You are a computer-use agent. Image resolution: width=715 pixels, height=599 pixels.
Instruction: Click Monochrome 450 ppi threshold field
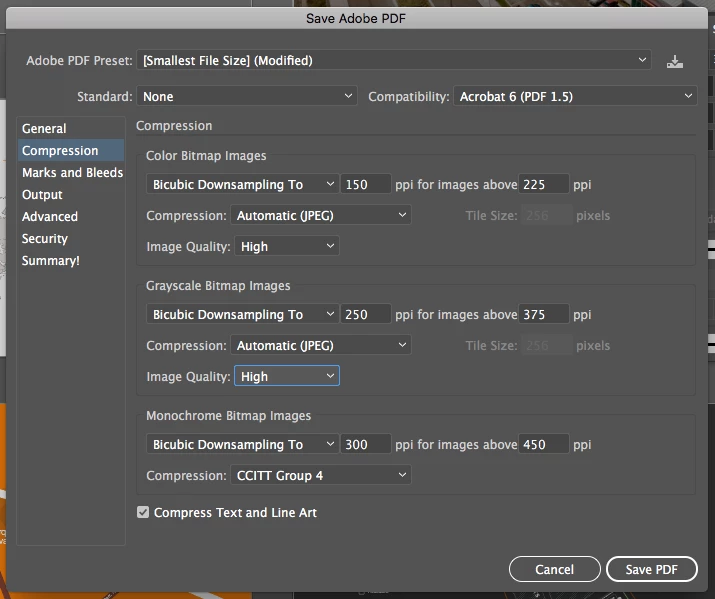tap(544, 444)
